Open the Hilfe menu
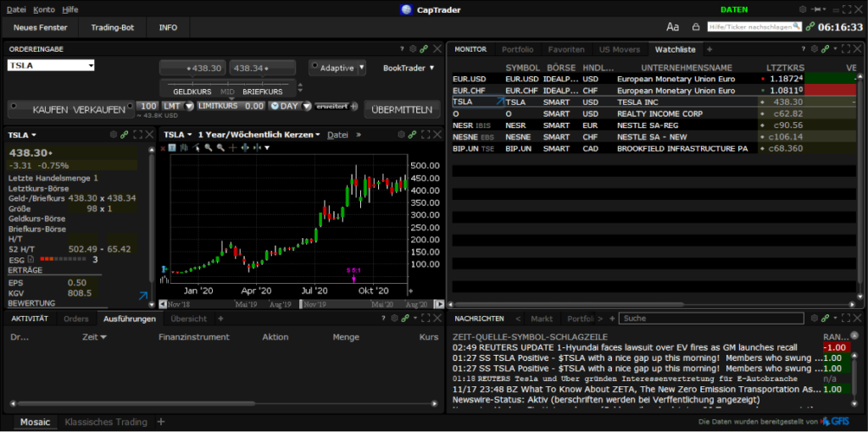This screenshot has height=432, width=868. 70,9
